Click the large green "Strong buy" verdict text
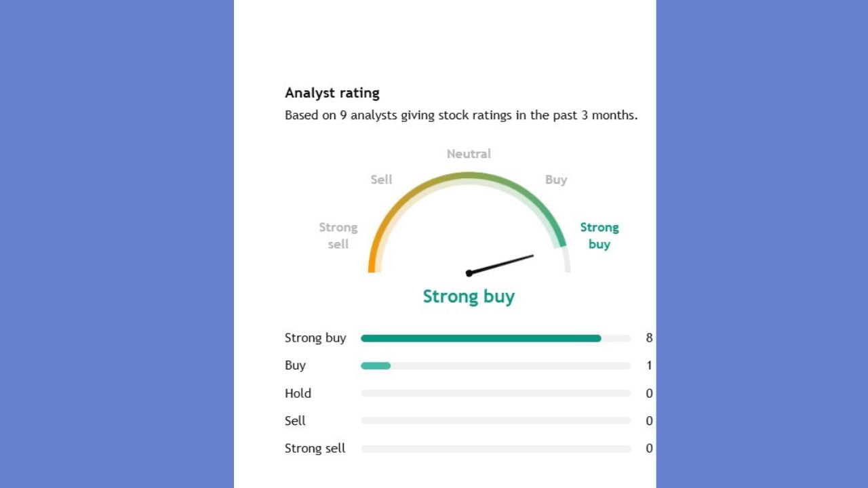This screenshot has width=868, height=488. (x=469, y=296)
